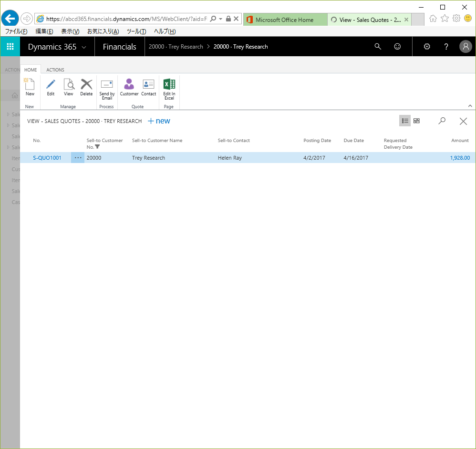Click the Financials header link

coord(120,47)
